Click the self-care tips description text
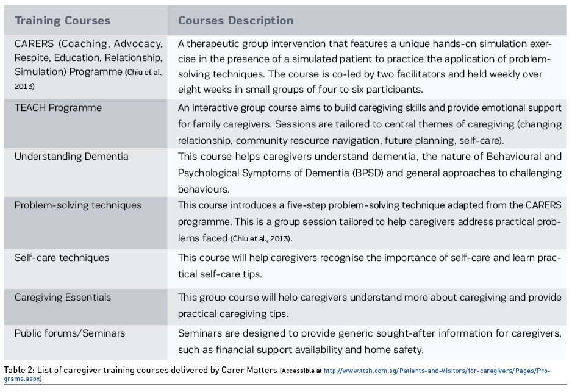Viewport: 572px width, 392px height. coord(370,266)
